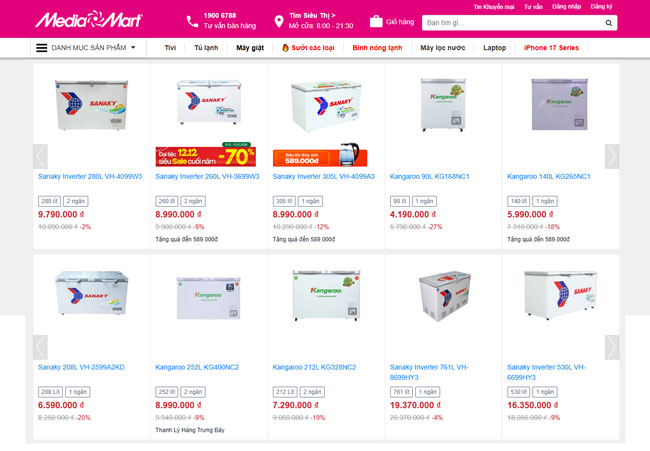Image resolution: width=650 pixels, height=451 pixels.
Task: Show previous products in bottom row
Action: (x=40, y=347)
